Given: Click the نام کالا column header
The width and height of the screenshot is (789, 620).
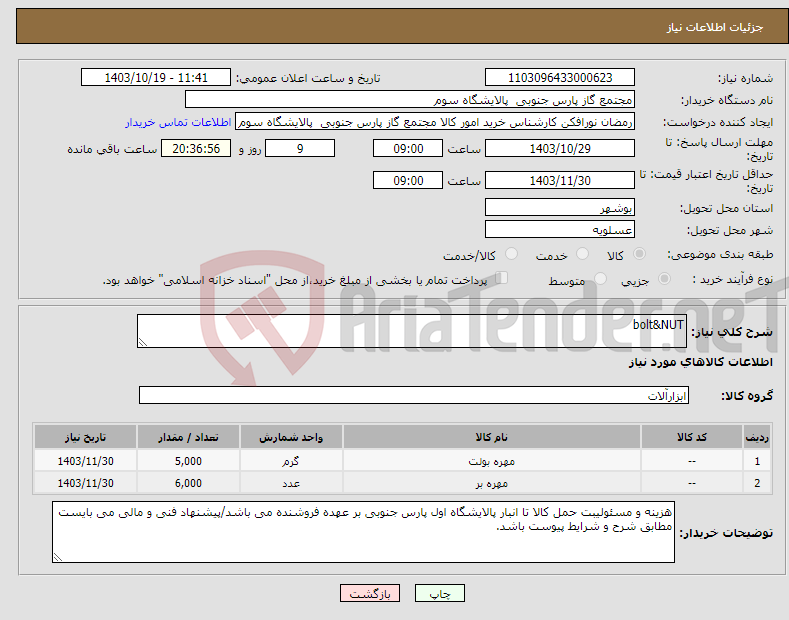Looking at the screenshot, I should click(x=492, y=437).
